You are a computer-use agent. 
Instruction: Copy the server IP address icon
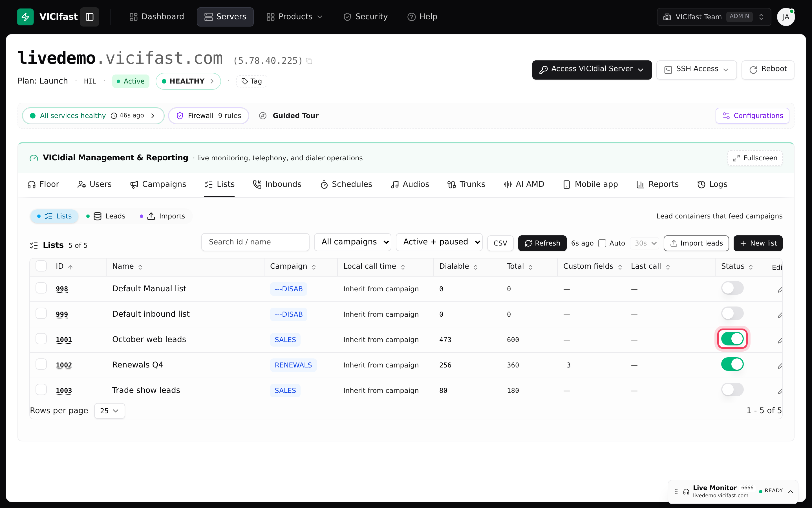(x=309, y=61)
